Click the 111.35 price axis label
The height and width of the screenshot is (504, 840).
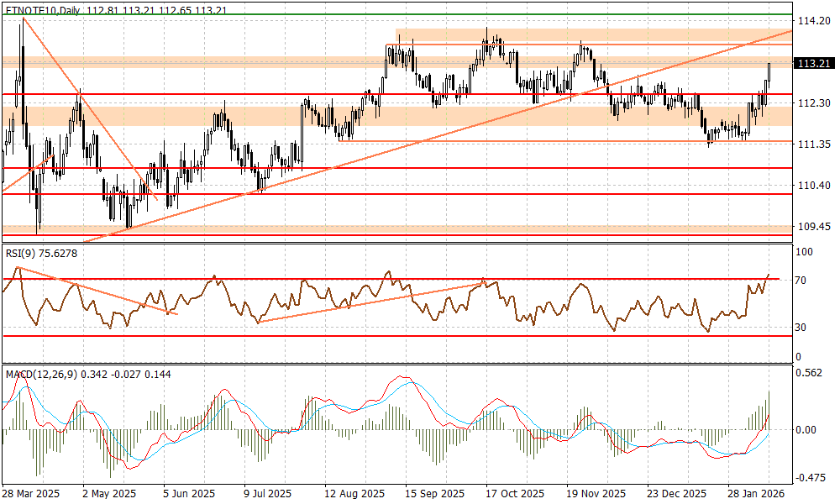pyautogui.click(x=813, y=144)
